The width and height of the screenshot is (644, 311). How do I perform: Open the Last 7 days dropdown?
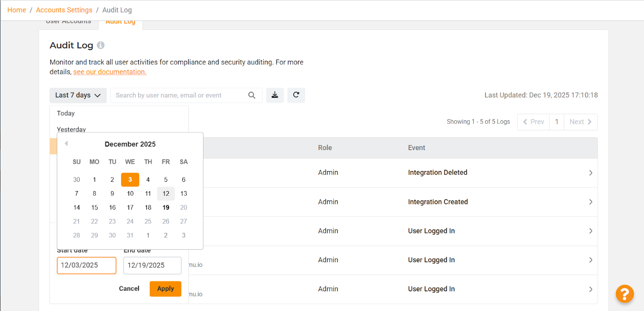click(x=78, y=95)
